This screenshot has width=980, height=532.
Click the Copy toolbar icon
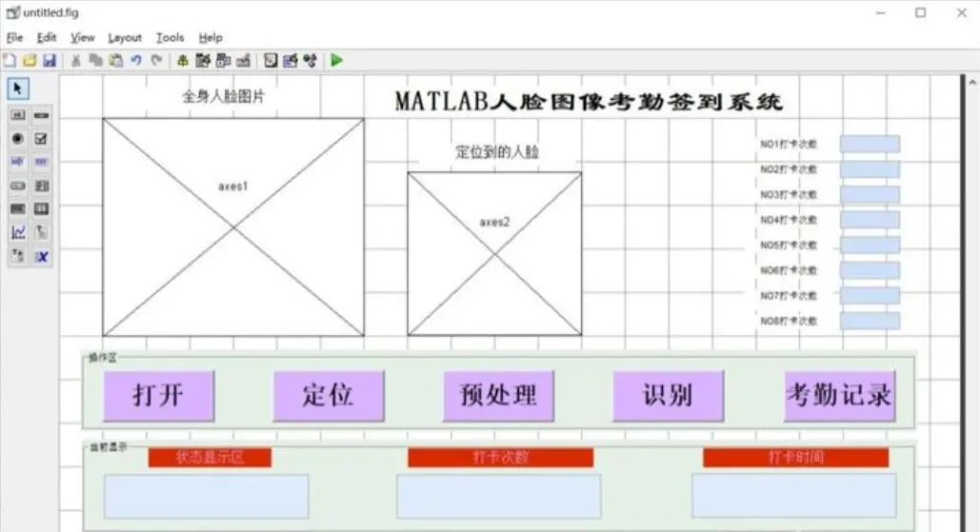tap(95, 61)
